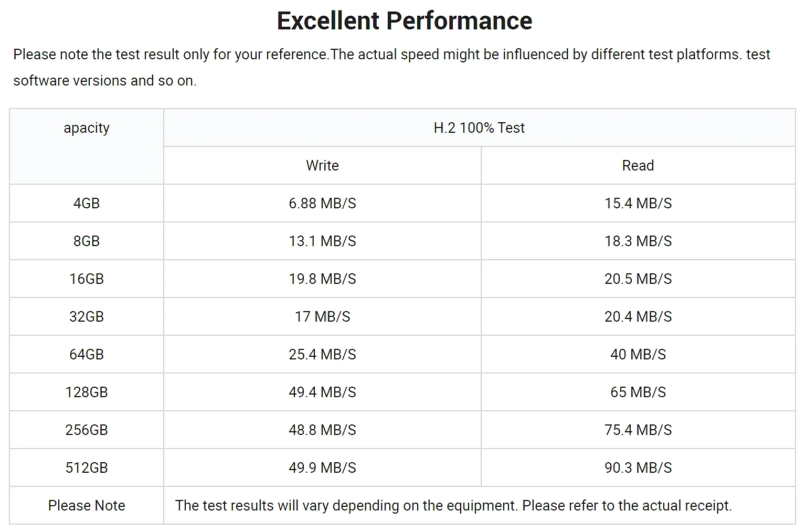The width and height of the screenshot is (806, 532).
Task: Click the 15.4 MB/S read value
Action: pos(638,204)
